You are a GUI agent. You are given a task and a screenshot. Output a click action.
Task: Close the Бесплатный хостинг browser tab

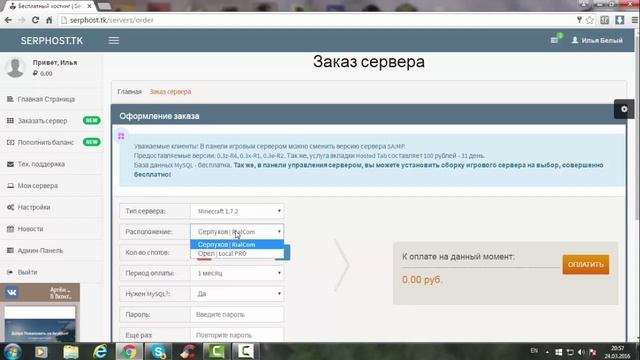point(89,6)
